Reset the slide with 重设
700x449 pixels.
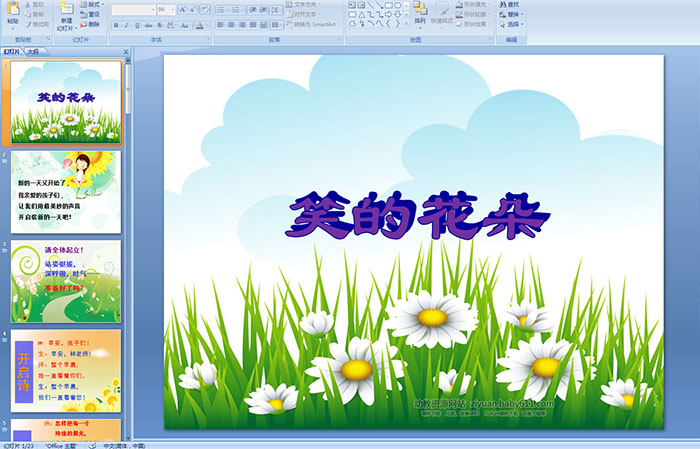tap(90, 14)
